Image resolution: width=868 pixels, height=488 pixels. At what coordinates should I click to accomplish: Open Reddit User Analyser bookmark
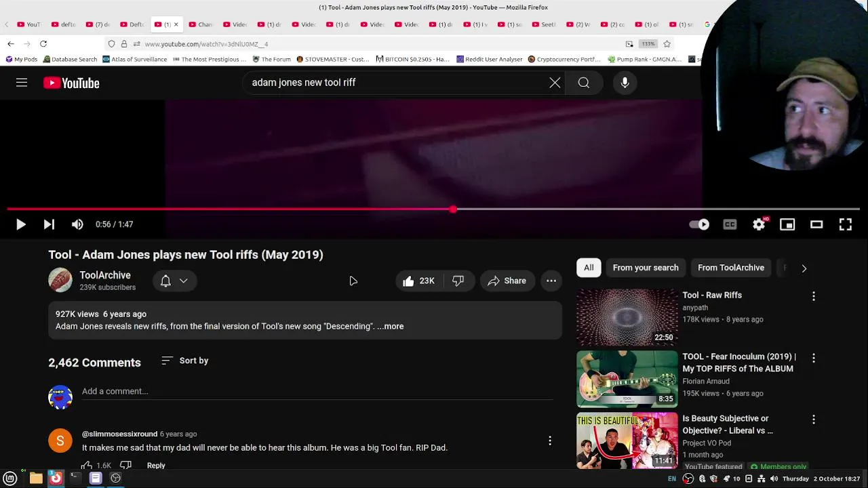[490, 59]
